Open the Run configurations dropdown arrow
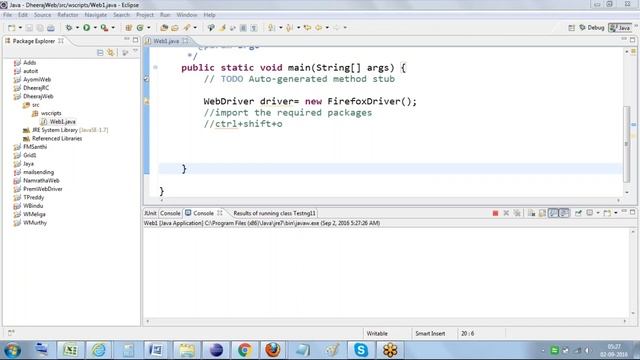 95,28
